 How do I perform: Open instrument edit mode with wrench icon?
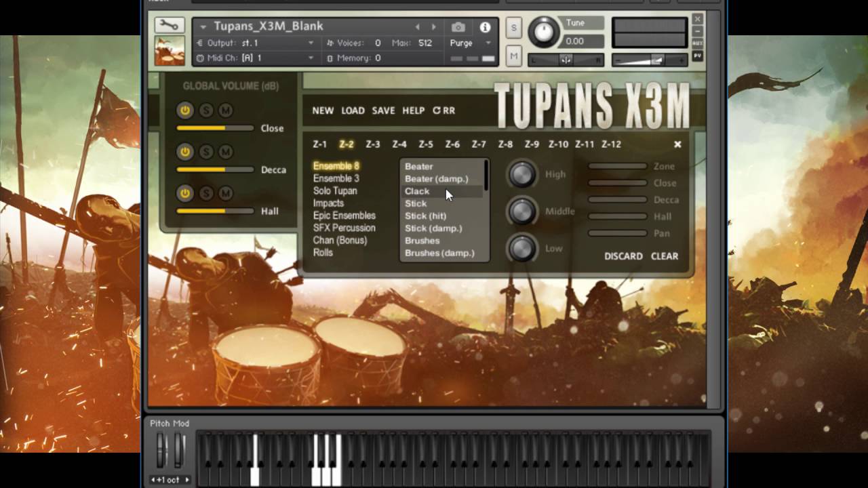(x=169, y=26)
